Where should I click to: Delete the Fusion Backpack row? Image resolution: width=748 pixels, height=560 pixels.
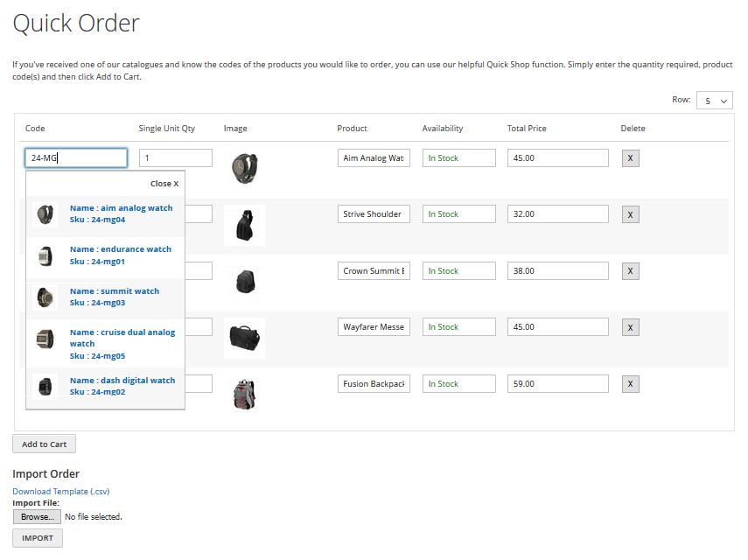(630, 384)
